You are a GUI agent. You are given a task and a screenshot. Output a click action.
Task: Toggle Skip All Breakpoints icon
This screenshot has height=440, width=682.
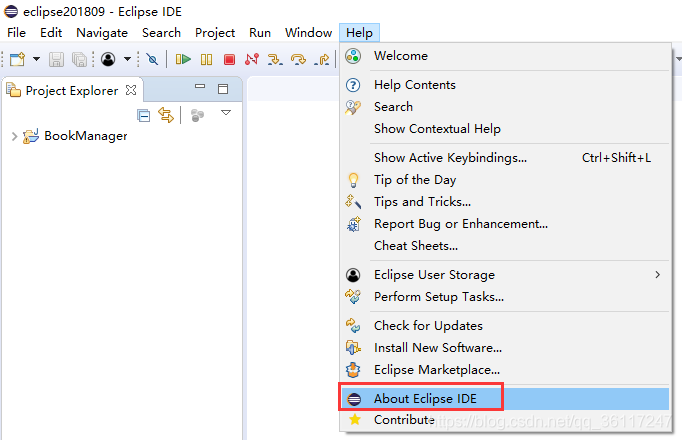tap(152, 59)
